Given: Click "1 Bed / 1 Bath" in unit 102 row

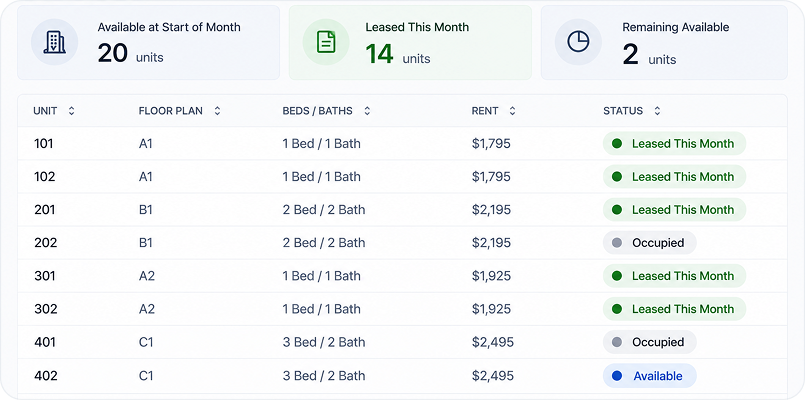Looking at the screenshot, I should coord(321,177).
